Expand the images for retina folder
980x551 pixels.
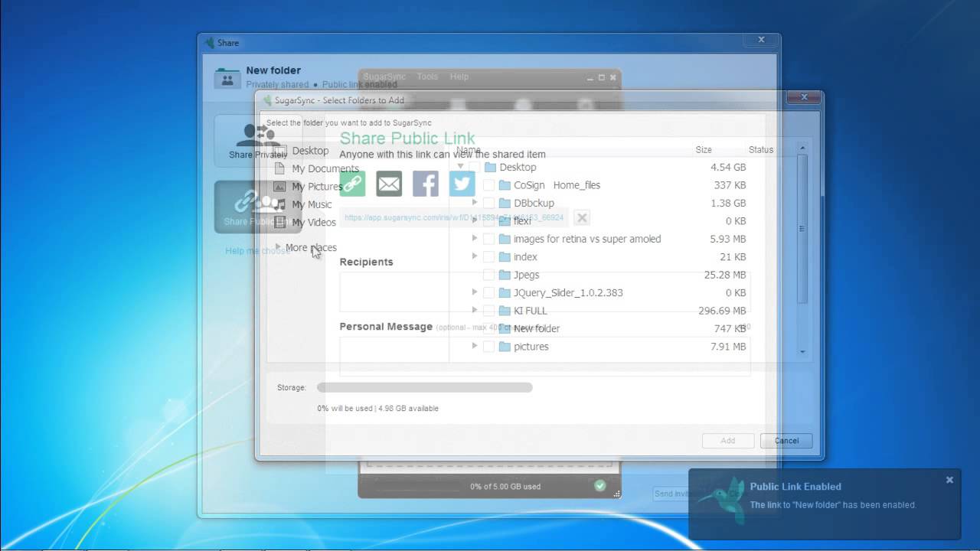475,239
